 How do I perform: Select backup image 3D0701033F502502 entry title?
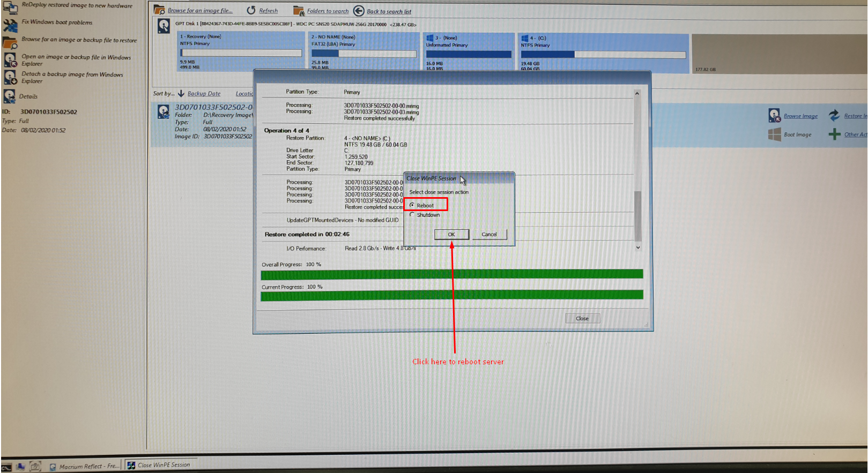213,107
